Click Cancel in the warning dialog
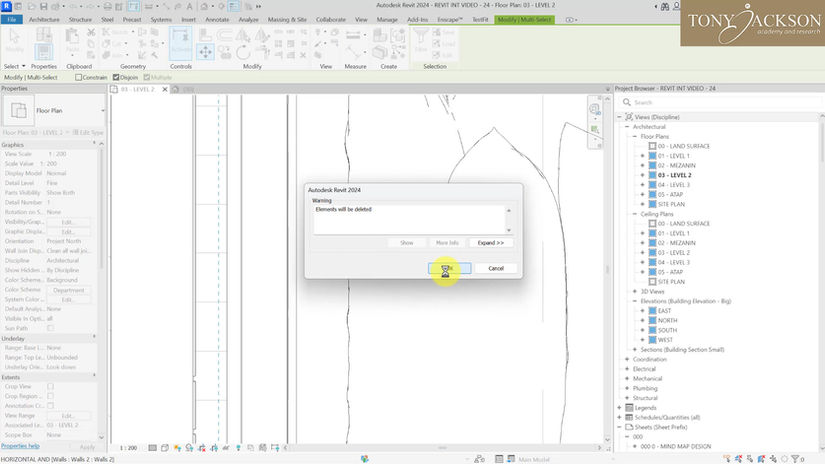This screenshot has height=464, width=825. point(496,268)
